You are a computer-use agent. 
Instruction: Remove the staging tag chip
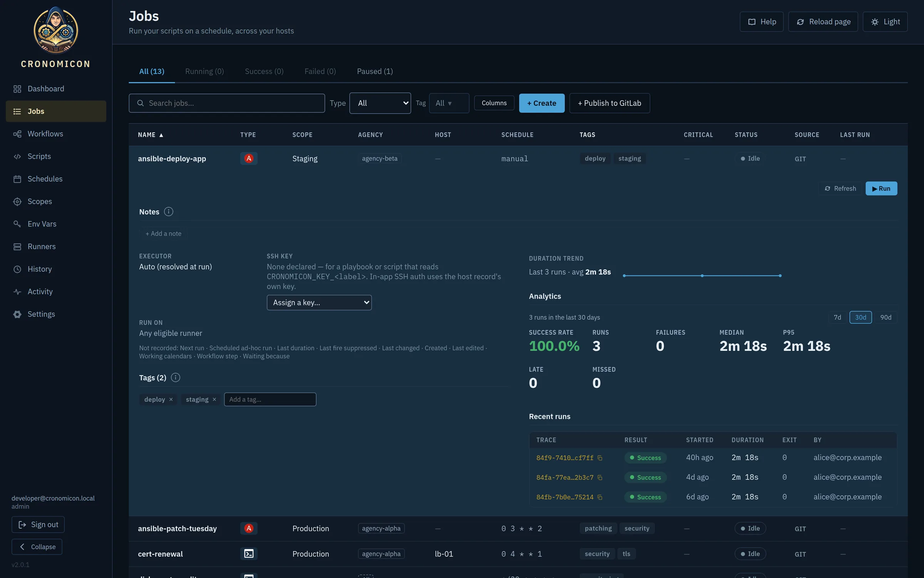214,400
